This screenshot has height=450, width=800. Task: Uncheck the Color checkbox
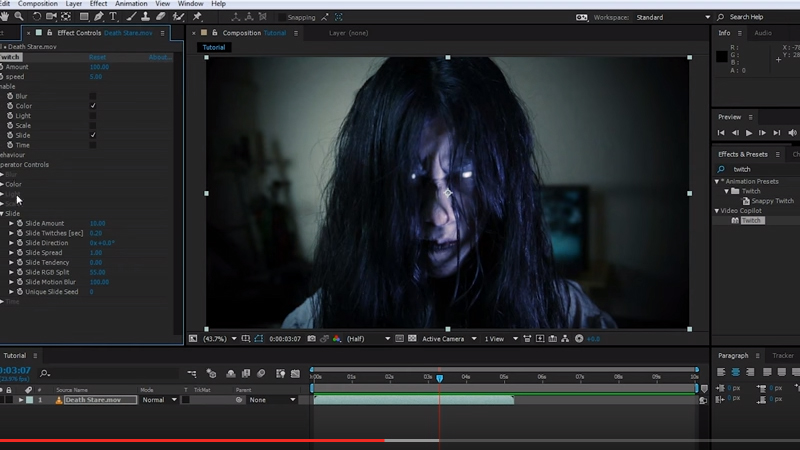click(x=93, y=106)
